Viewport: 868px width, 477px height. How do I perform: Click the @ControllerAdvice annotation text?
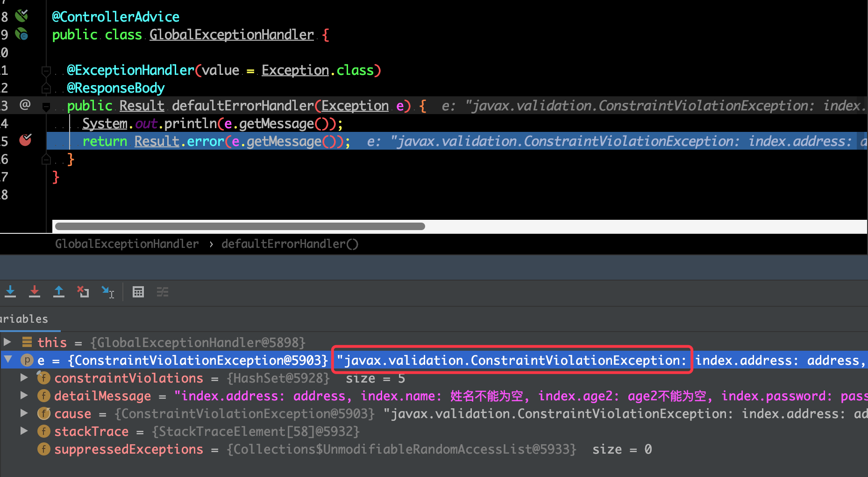point(116,17)
